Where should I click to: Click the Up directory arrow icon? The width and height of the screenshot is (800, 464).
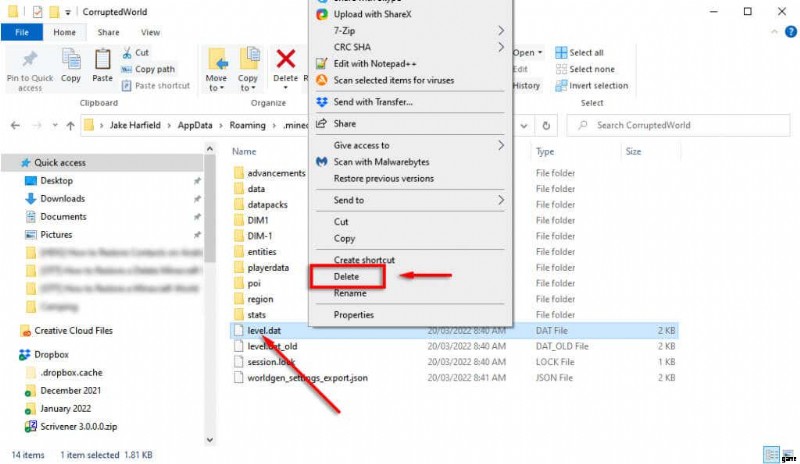tap(70, 125)
